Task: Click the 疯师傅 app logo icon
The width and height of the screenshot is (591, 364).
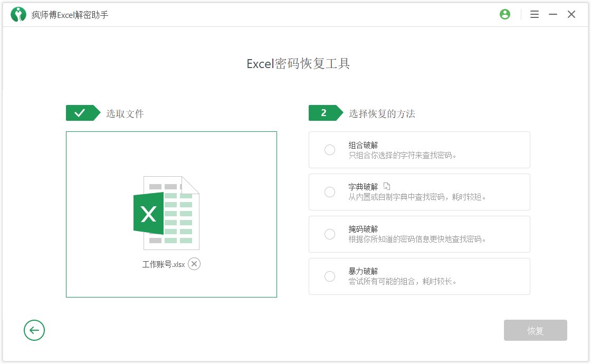Action: (x=18, y=14)
